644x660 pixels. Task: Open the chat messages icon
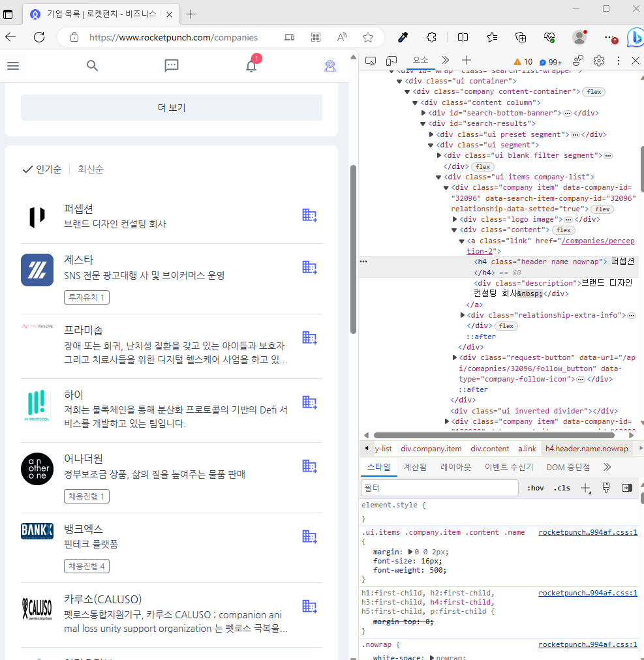click(x=172, y=66)
